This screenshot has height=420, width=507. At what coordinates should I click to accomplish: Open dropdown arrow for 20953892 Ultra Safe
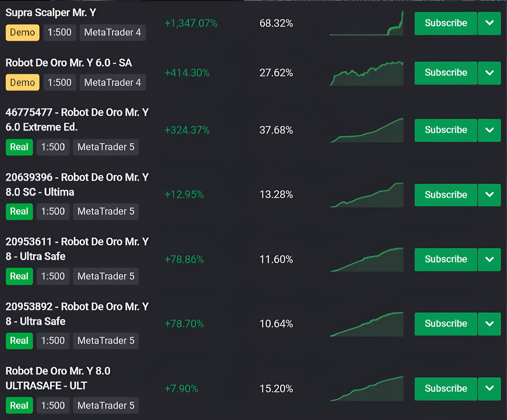[489, 324]
